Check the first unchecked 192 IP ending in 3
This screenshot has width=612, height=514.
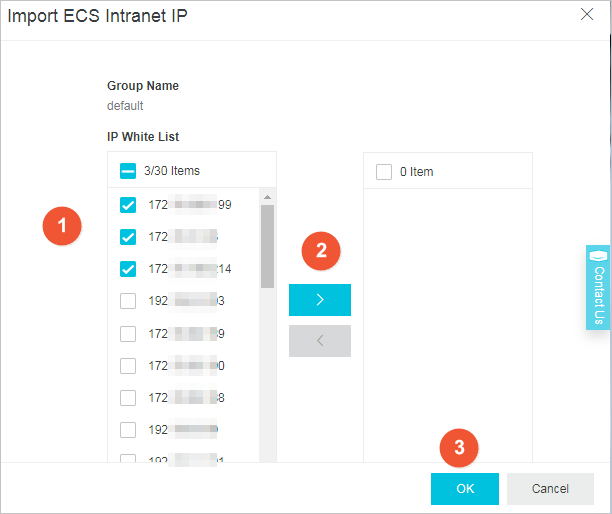coord(128,301)
